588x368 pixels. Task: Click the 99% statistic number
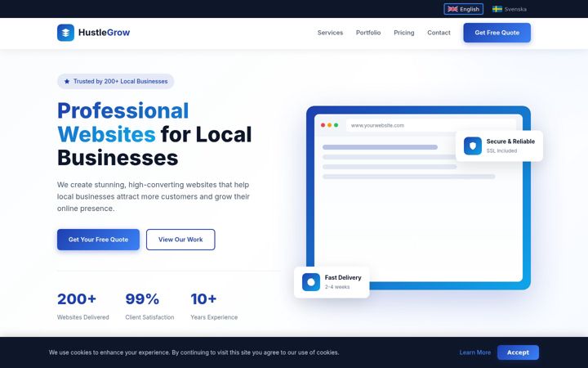pos(142,299)
